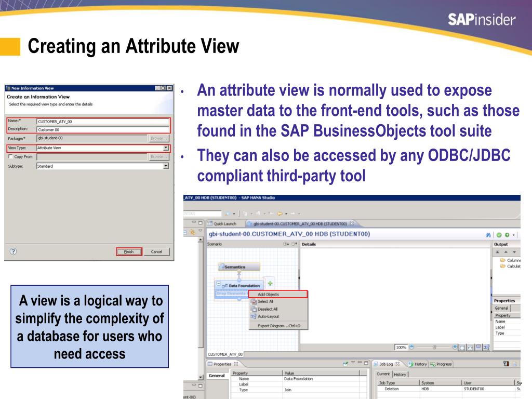Open the Calculated folder in the Output pane
The width and height of the screenshot is (532, 399).
[x=510, y=267]
